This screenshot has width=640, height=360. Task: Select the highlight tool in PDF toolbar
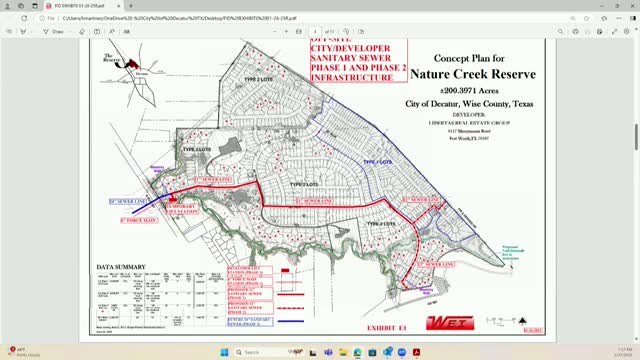pos(23,31)
